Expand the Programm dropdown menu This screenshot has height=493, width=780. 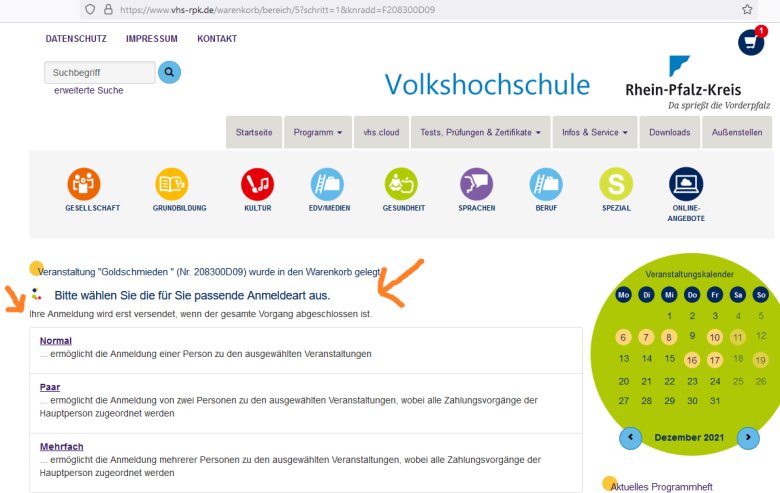tap(318, 132)
